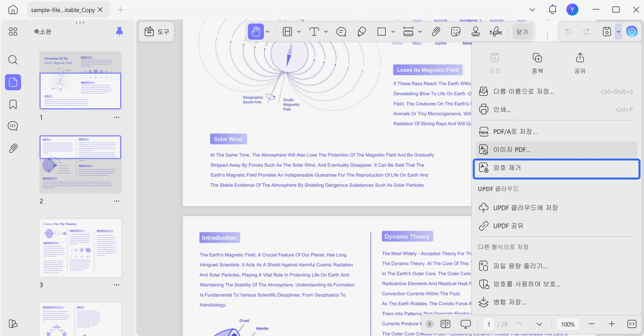Image resolution: width=644 pixels, height=336 pixels.
Task: Select the stamp tool
Action: click(x=475, y=32)
